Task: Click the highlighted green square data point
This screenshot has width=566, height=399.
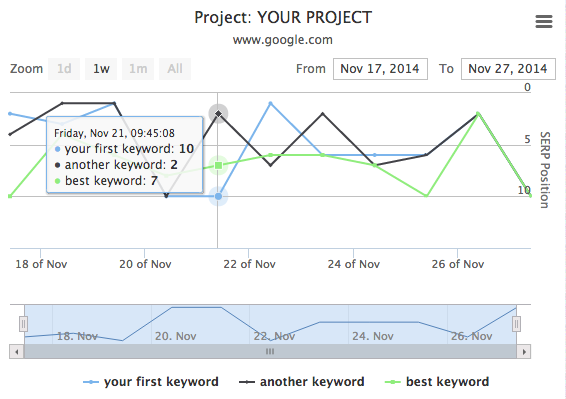Action: [x=218, y=165]
